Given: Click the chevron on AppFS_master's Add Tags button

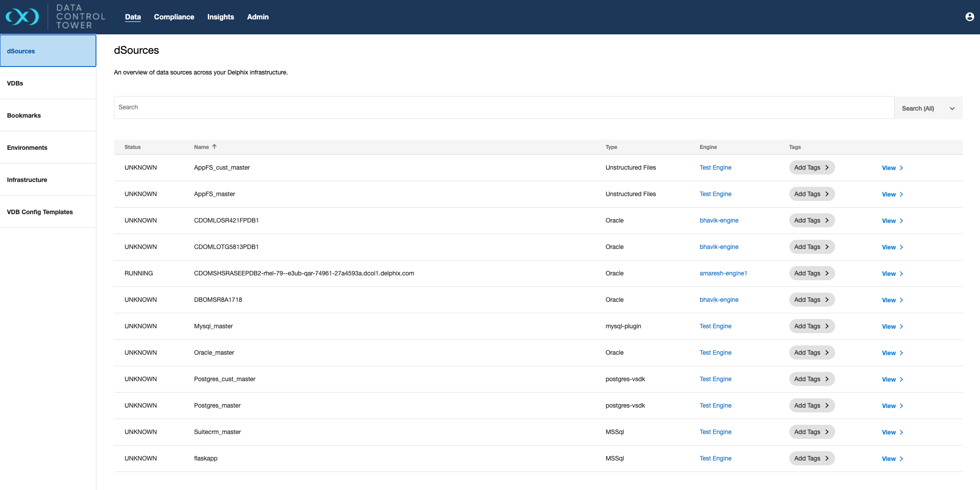Looking at the screenshot, I should point(827,194).
